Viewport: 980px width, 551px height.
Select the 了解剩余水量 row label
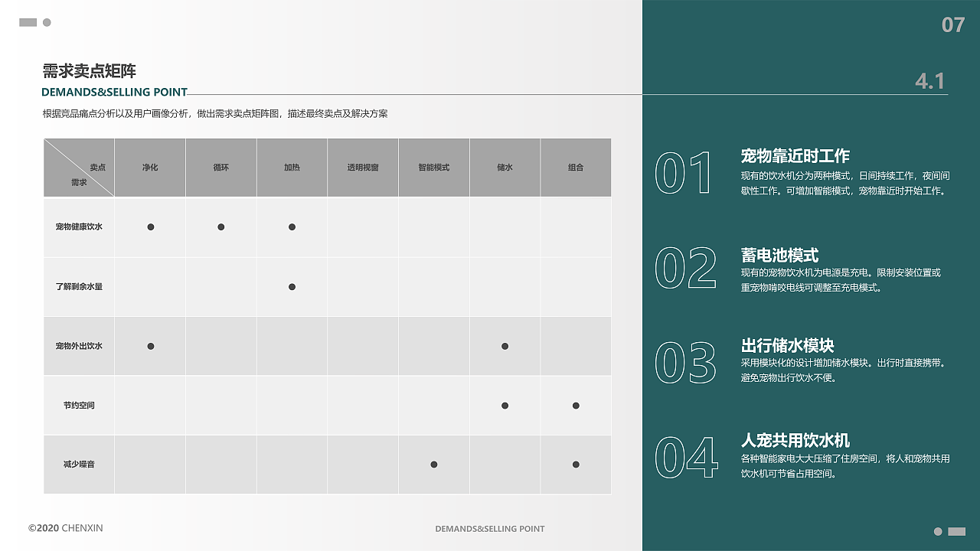click(x=79, y=287)
